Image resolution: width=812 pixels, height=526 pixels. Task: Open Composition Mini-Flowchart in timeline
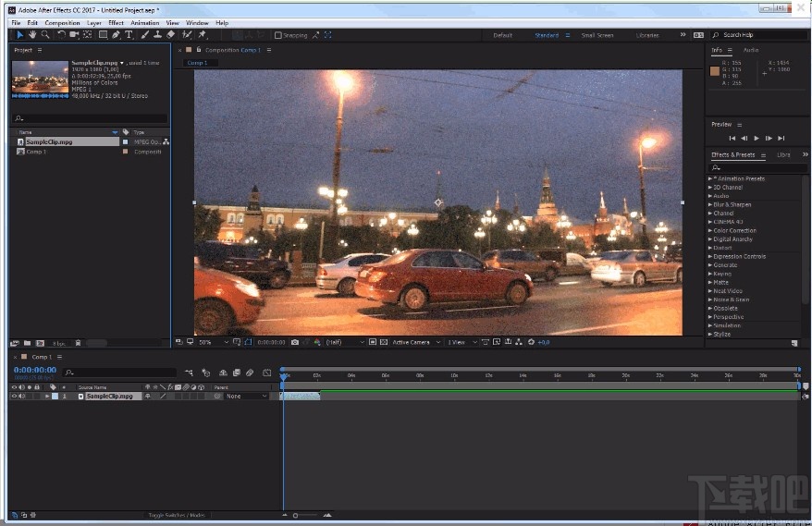coord(189,373)
